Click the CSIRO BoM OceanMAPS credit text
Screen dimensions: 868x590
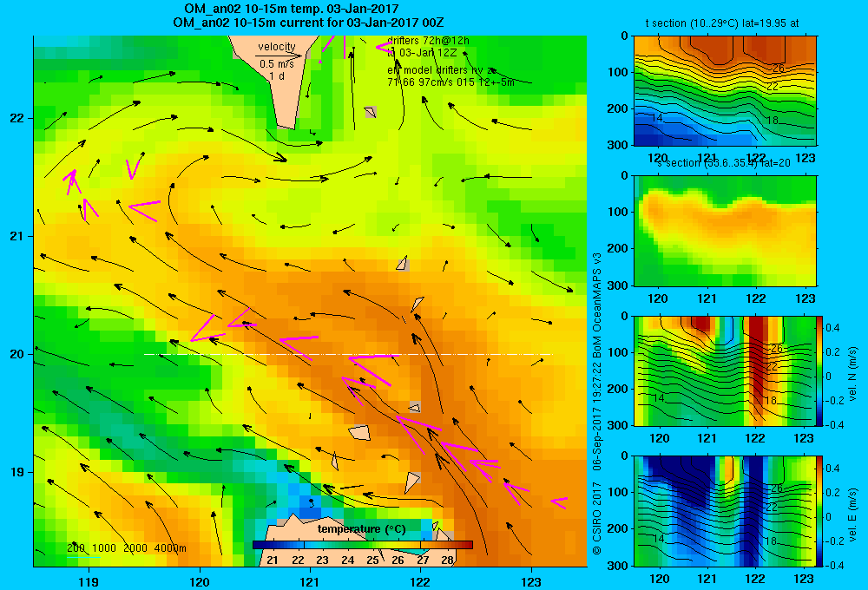[597, 403]
